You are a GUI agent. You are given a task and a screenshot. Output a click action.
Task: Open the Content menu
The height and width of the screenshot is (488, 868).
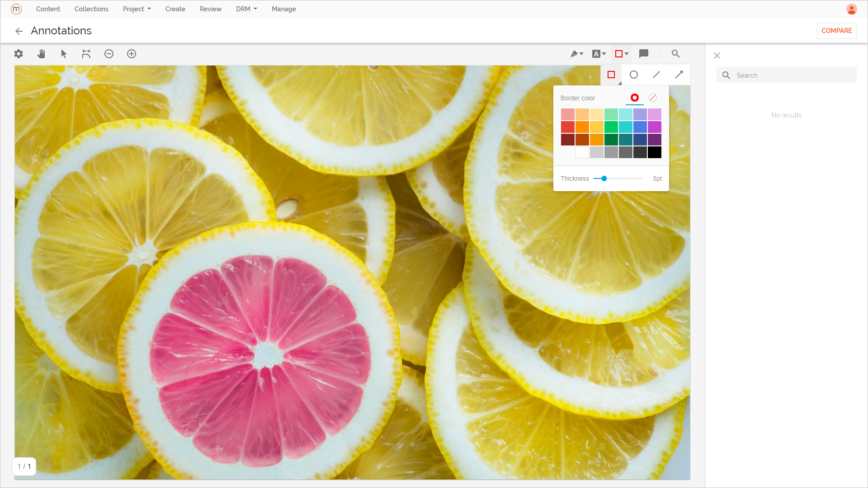pyautogui.click(x=48, y=9)
